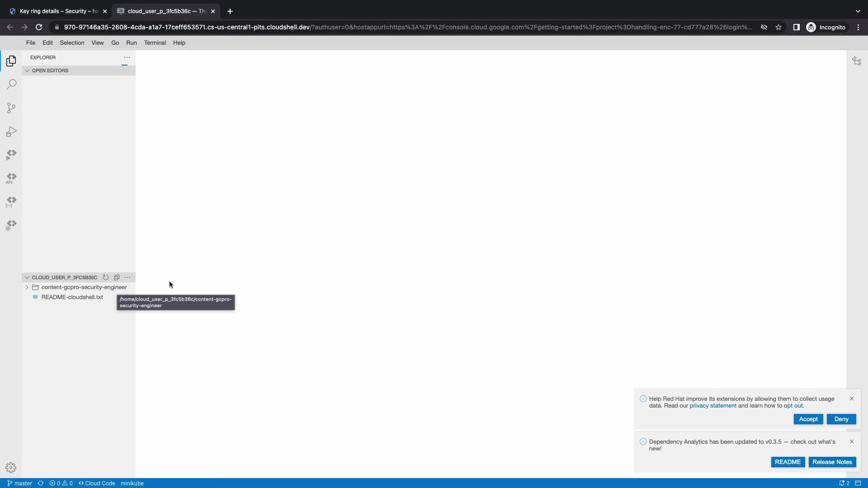Open the Terminal menu

click(x=155, y=42)
